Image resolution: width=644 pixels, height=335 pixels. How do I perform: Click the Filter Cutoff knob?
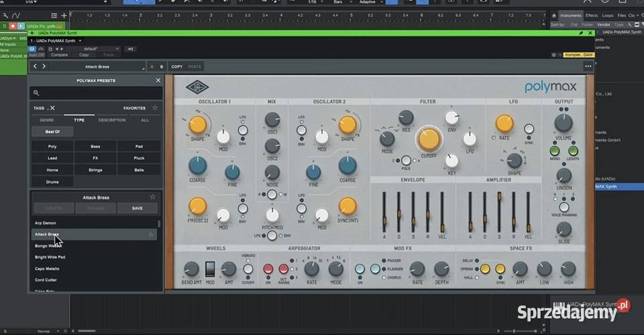point(429,139)
